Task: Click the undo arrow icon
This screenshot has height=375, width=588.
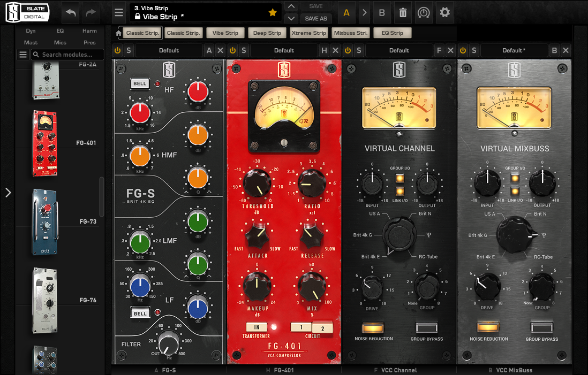Action: (x=71, y=12)
